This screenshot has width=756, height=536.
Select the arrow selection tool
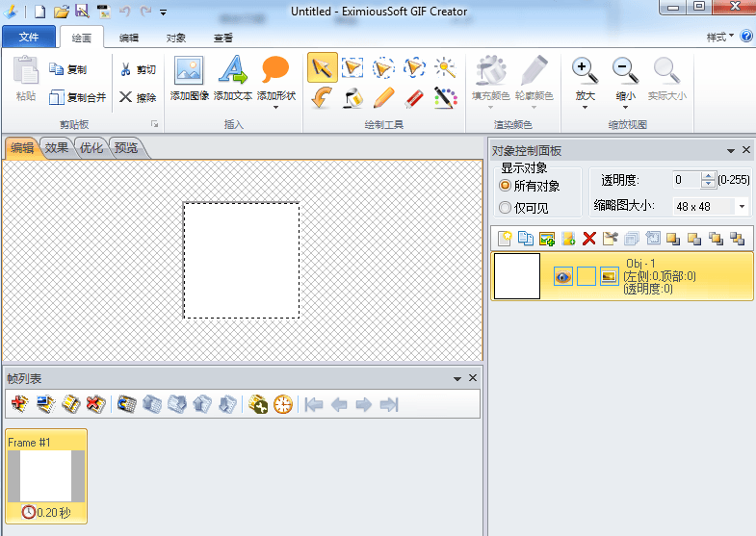click(x=323, y=67)
